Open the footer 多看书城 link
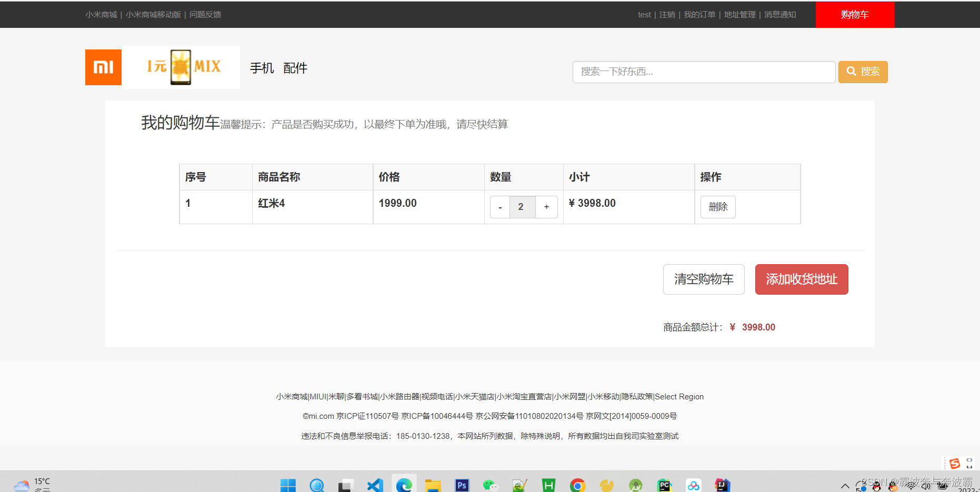The image size is (980, 492). click(x=362, y=397)
